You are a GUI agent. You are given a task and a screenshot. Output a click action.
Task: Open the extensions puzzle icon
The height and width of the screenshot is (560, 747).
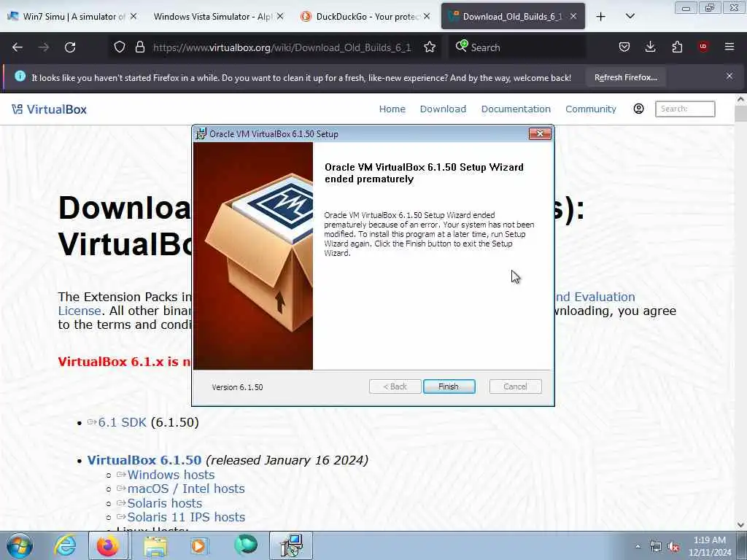[x=677, y=47]
